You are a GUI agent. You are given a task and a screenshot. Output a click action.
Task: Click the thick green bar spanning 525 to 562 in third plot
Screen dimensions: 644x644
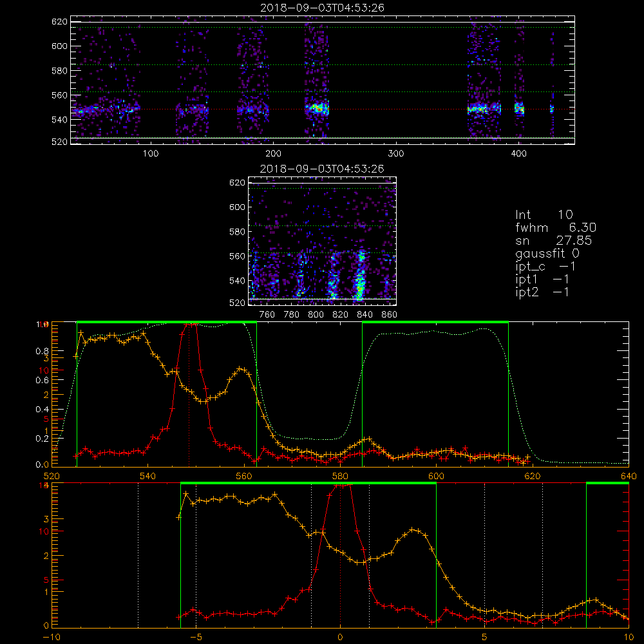(167, 323)
